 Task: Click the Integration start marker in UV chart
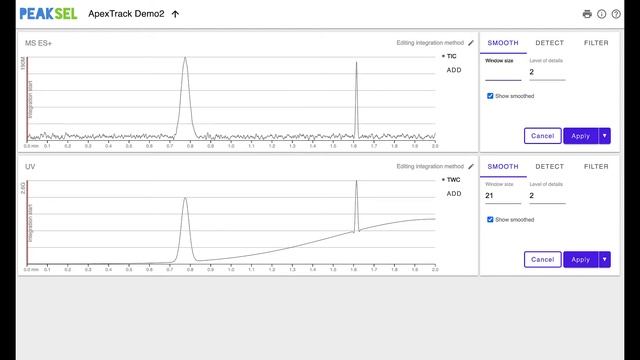point(30,224)
